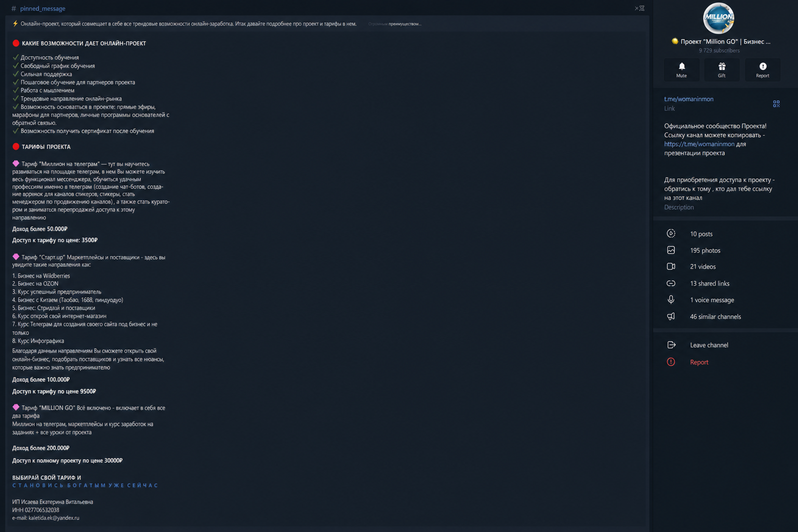Click 'Официальное сообщество Проекта!' in the description

tap(715, 126)
